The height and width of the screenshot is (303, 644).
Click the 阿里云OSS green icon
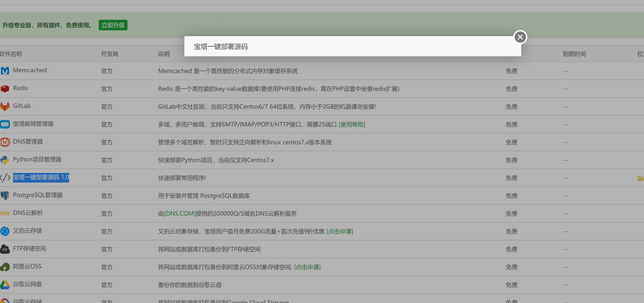(x=5, y=267)
